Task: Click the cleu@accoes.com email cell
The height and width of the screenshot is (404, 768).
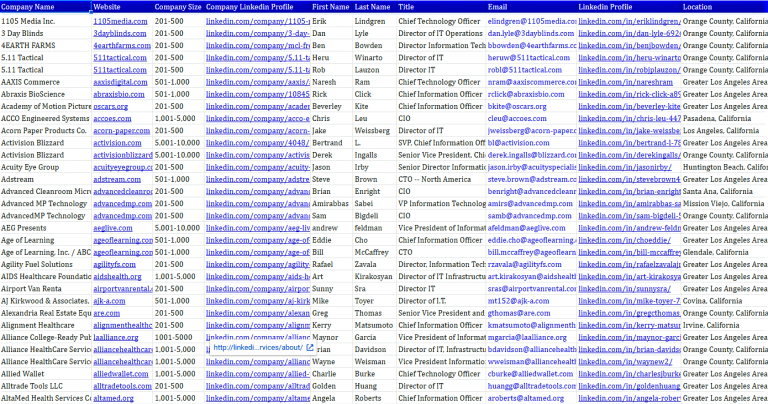Action: 531,119
